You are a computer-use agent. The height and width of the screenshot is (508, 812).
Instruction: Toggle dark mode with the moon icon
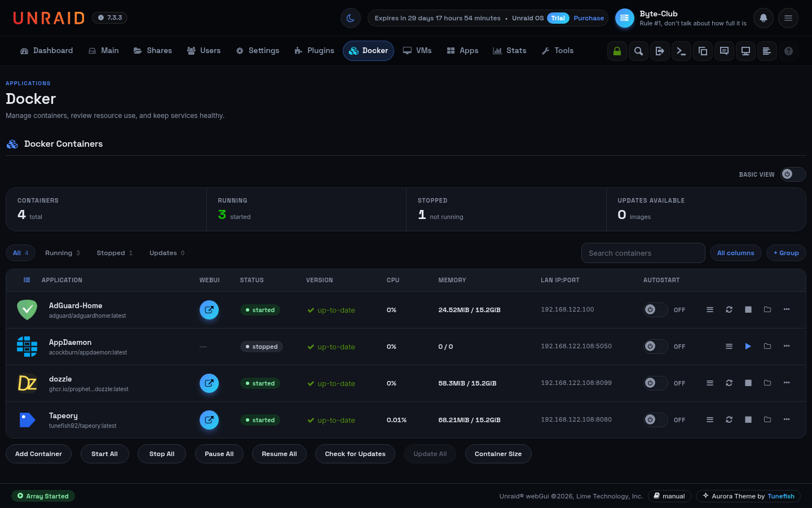click(351, 18)
